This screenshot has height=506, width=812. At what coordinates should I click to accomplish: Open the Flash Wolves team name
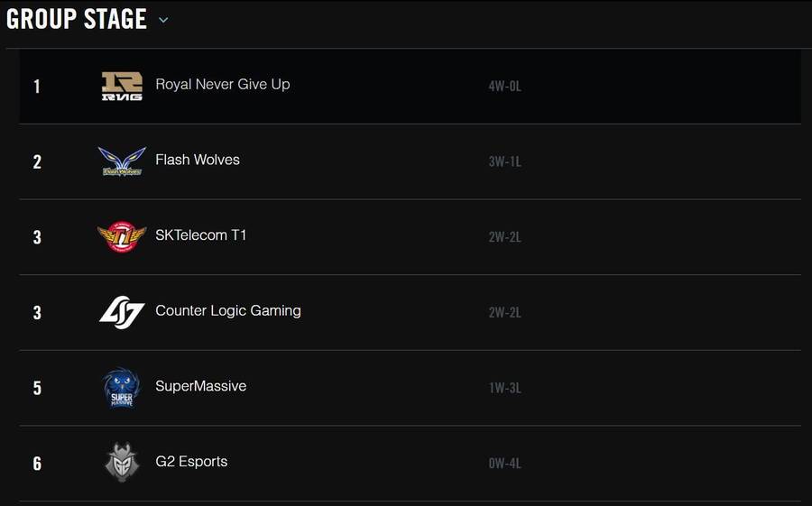pyautogui.click(x=198, y=160)
